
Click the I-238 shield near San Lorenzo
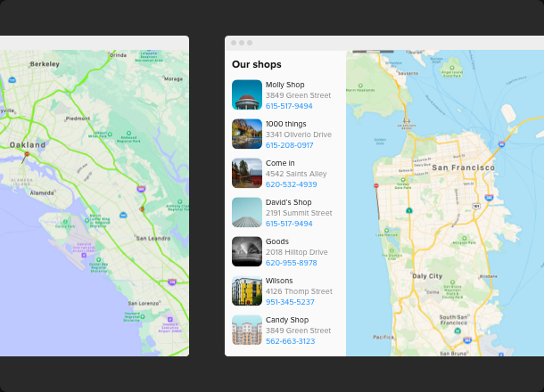pos(172,282)
